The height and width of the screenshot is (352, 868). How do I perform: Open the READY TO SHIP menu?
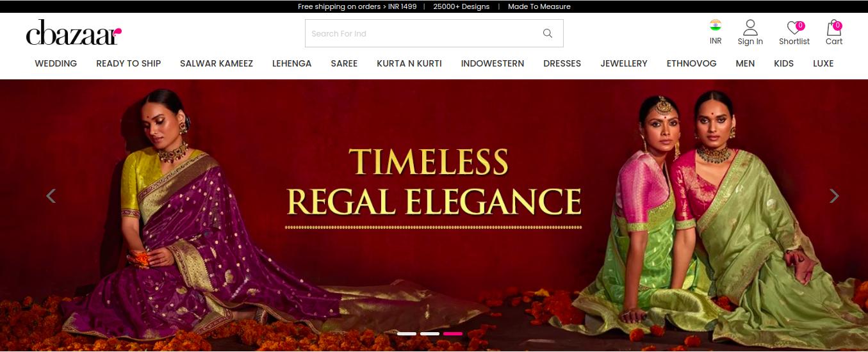point(128,63)
